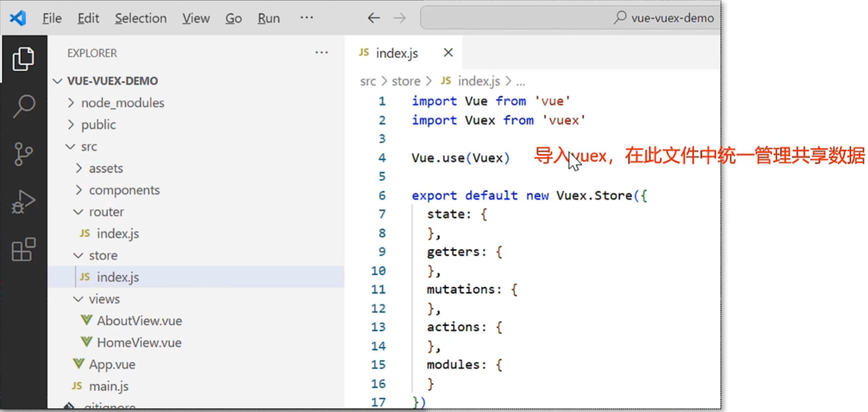Open the Explorer view in activity bar
This screenshot has height=412, width=868.
pyautogui.click(x=23, y=59)
